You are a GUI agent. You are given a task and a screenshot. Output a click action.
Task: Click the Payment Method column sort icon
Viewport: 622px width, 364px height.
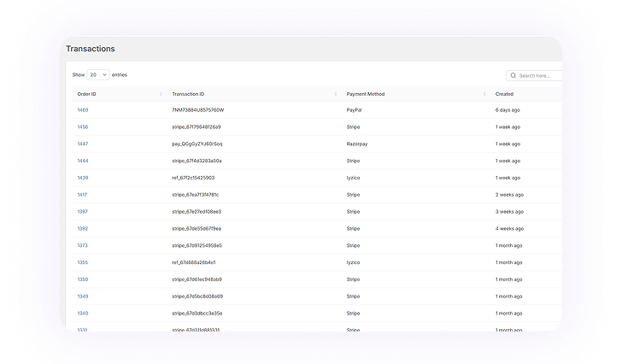point(484,94)
